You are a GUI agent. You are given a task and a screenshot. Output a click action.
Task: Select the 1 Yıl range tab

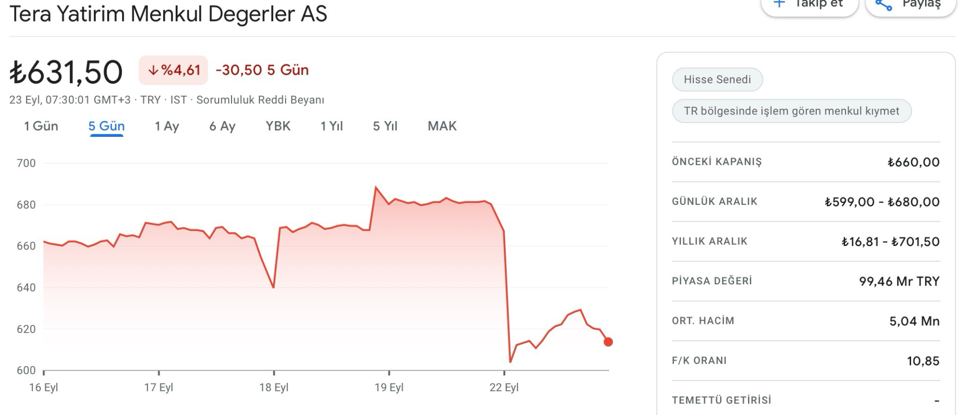pyautogui.click(x=332, y=126)
